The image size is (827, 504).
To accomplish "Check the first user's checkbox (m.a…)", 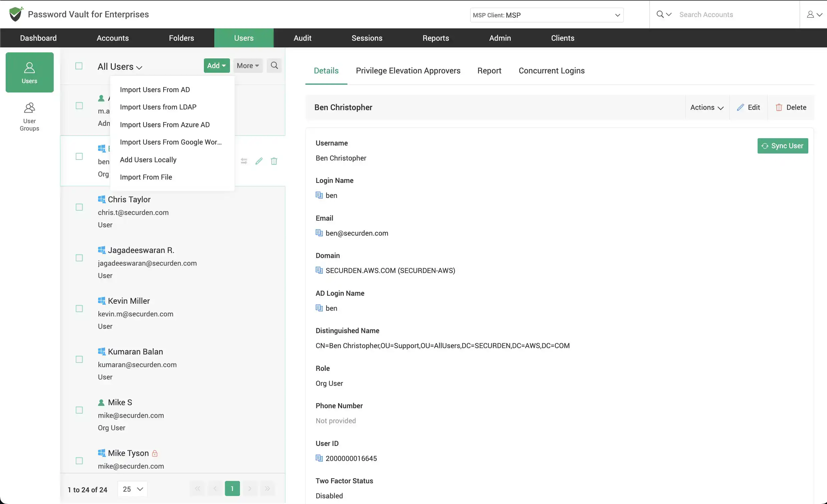I will pyautogui.click(x=79, y=106).
